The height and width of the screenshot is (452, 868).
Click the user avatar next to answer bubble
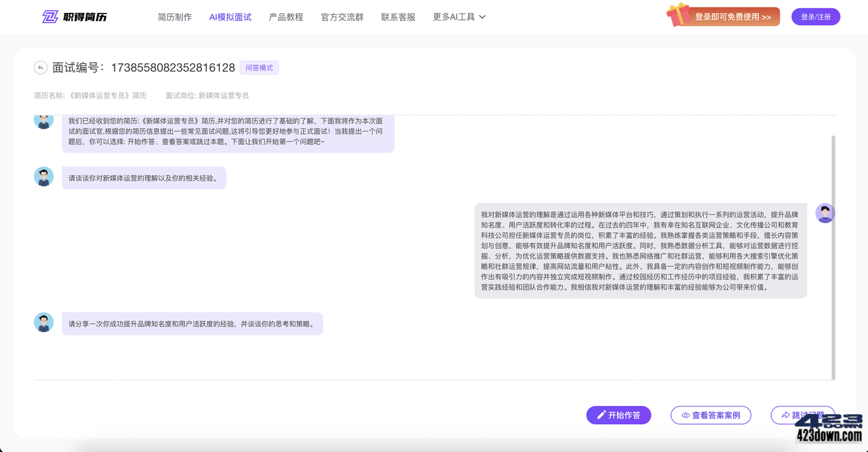pyautogui.click(x=825, y=212)
